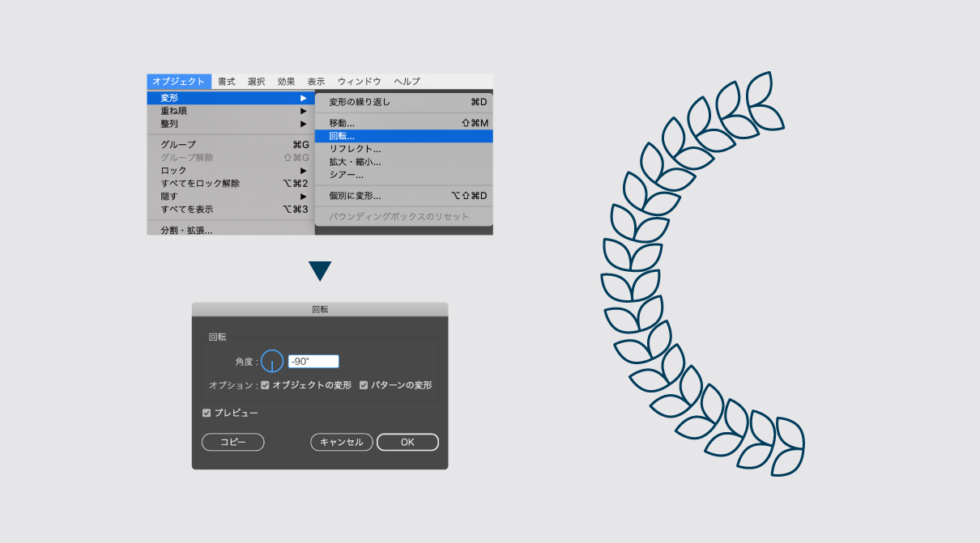The width and height of the screenshot is (980, 543).
Task: Choose すべてを表示 menu item
Action: click(231, 210)
